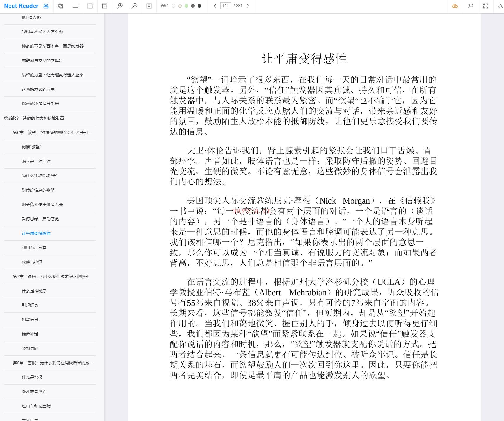Open section 过山车和轮盘赌
Screen dimensions: 504x421
[x=36, y=406]
